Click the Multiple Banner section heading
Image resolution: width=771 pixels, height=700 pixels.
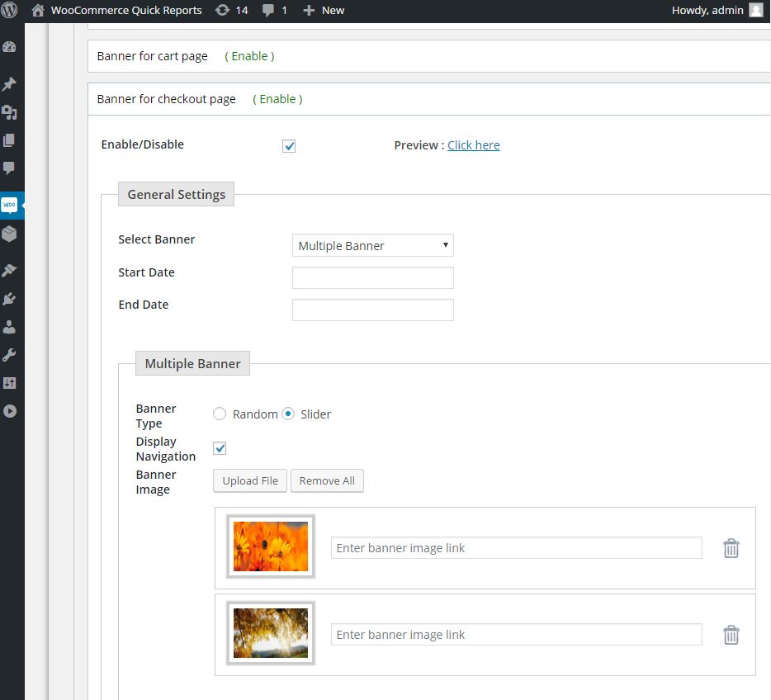click(193, 363)
